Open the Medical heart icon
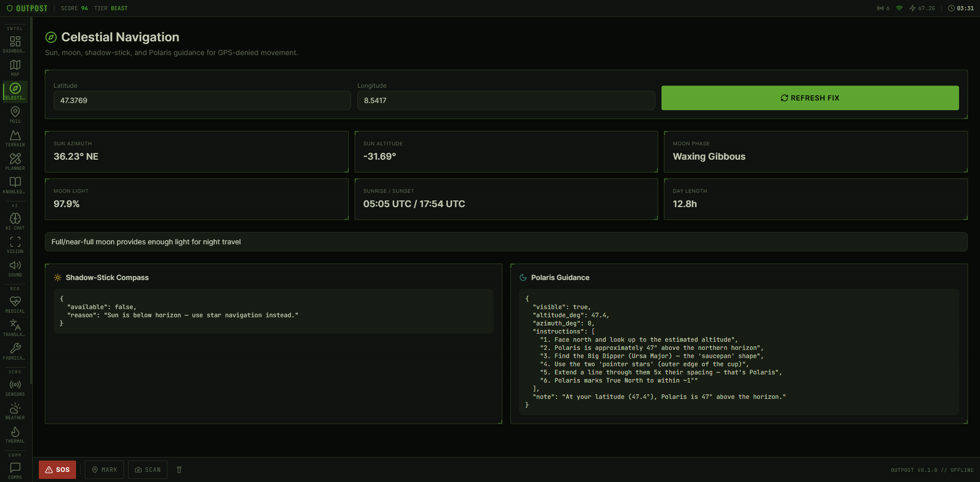This screenshot has height=482, width=980. pos(15,304)
